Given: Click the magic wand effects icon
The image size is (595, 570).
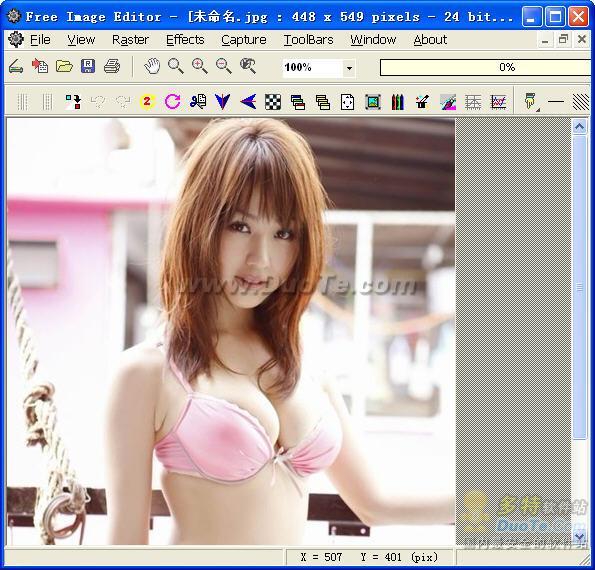Looking at the screenshot, I should coord(422,102).
